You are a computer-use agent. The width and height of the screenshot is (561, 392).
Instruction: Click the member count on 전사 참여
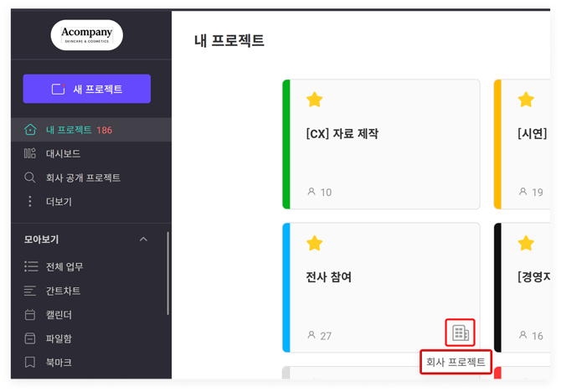click(x=320, y=336)
